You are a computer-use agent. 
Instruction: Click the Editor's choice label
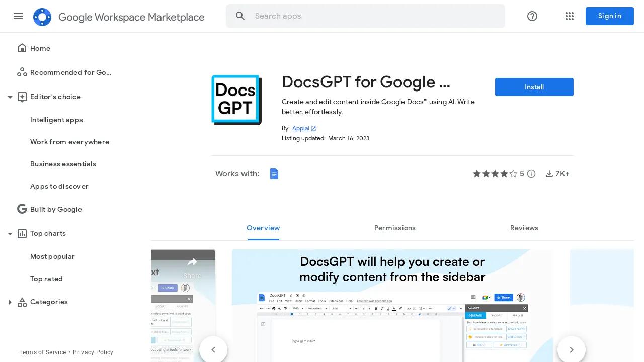55,97
